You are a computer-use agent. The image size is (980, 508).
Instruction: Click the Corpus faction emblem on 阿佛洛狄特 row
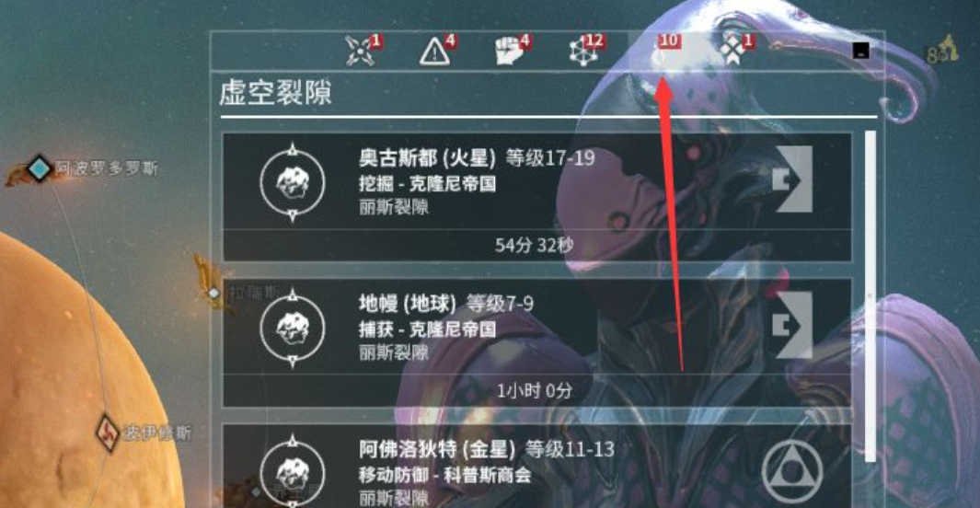click(x=792, y=472)
